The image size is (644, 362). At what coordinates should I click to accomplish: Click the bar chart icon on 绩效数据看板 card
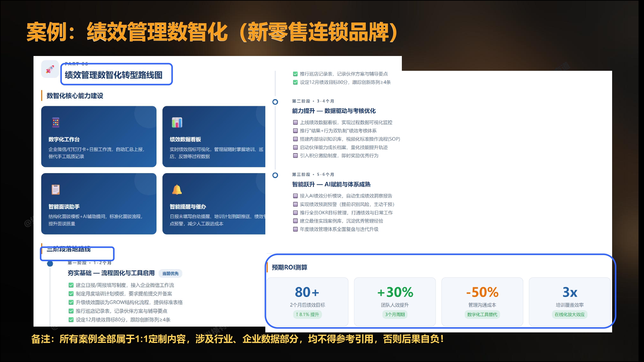(177, 122)
